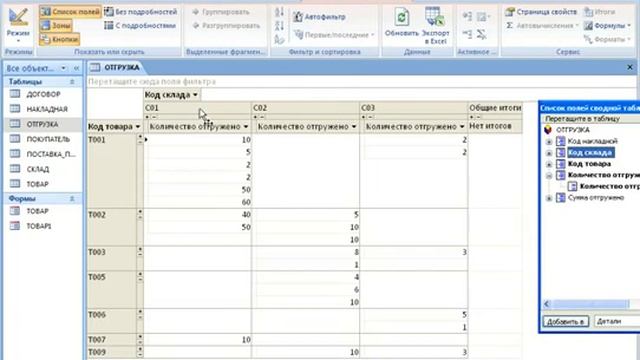This screenshot has width=640, height=360.
Task: Open Первые/последние dropdown
Action: pyautogui.click(x=334, y=35)
